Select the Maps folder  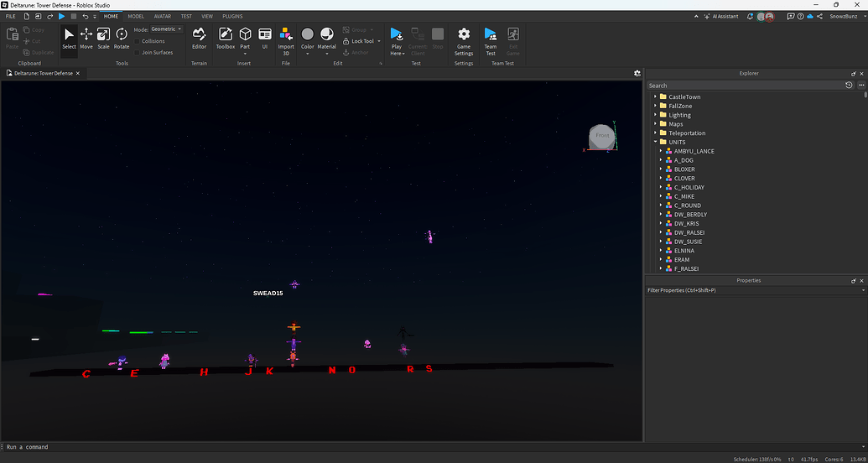click(x=675, y=124)
